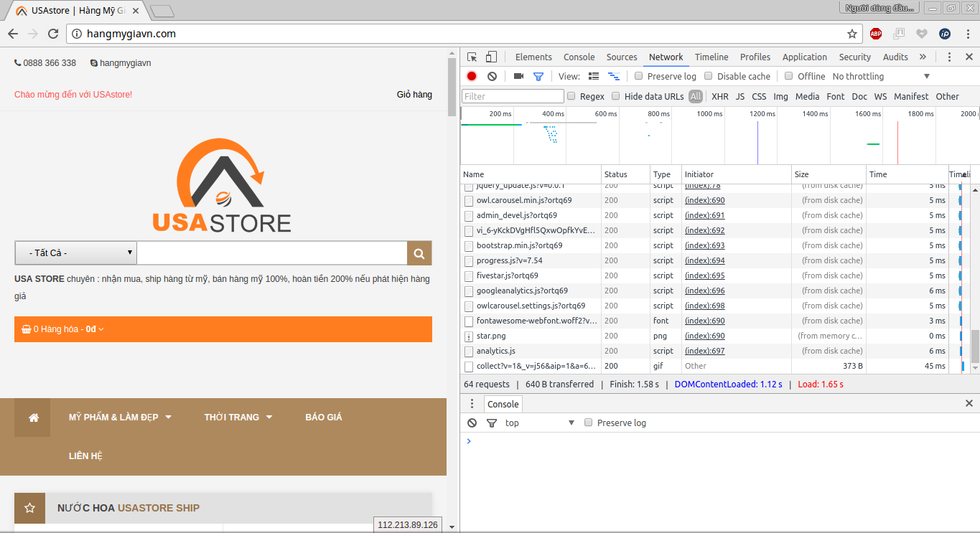The image size is (980, 533).
Task: Clear the network log with the clear icon
Action: point(492,76)
